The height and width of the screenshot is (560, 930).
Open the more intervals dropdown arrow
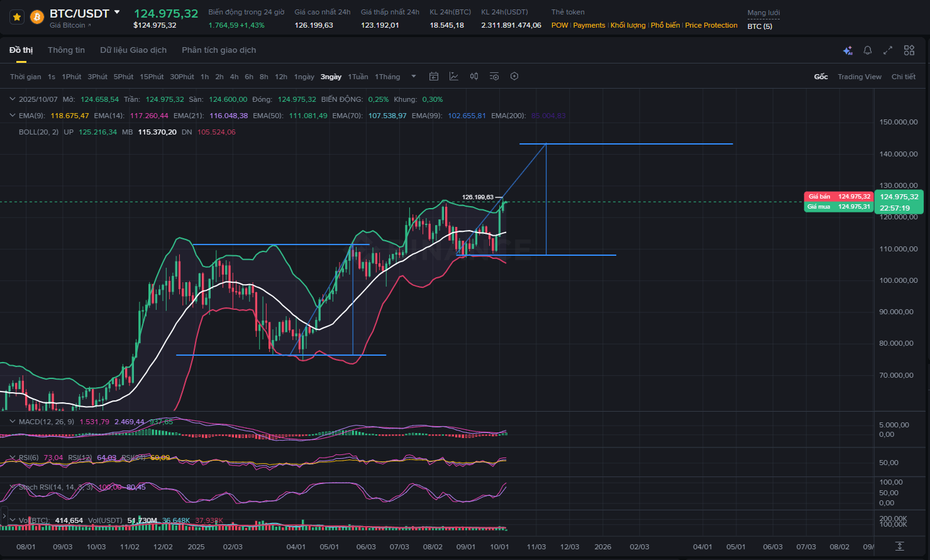[x=414, y=77]
